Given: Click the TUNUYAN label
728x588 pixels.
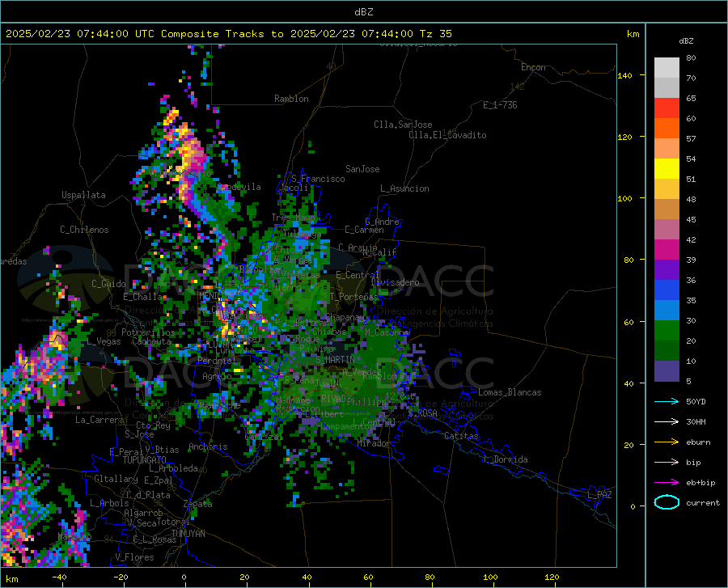Looking at the screenshot, I should point(188,534).
